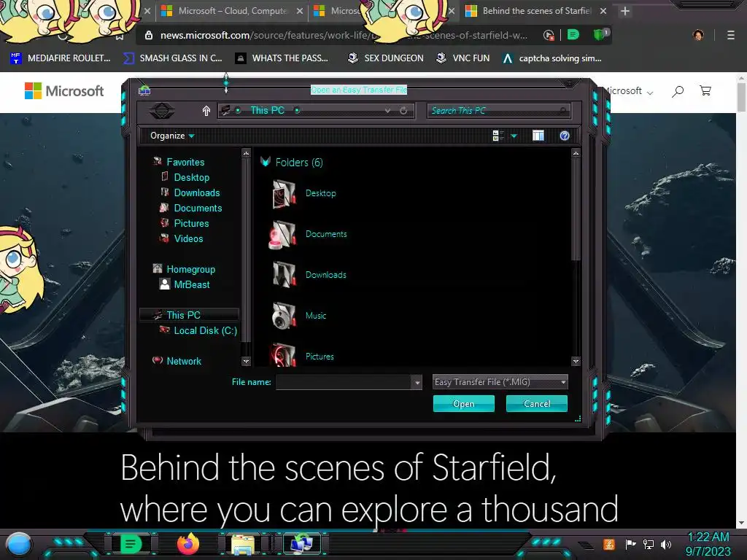Click the green chat extension icon in browser toolbar
Screen dimensions: 747x560
573,35
